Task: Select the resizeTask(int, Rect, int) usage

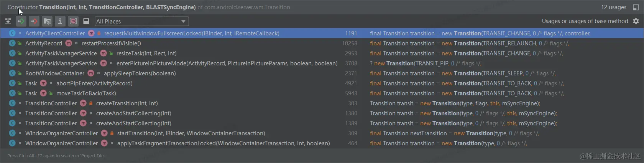Action: [146, 53]
